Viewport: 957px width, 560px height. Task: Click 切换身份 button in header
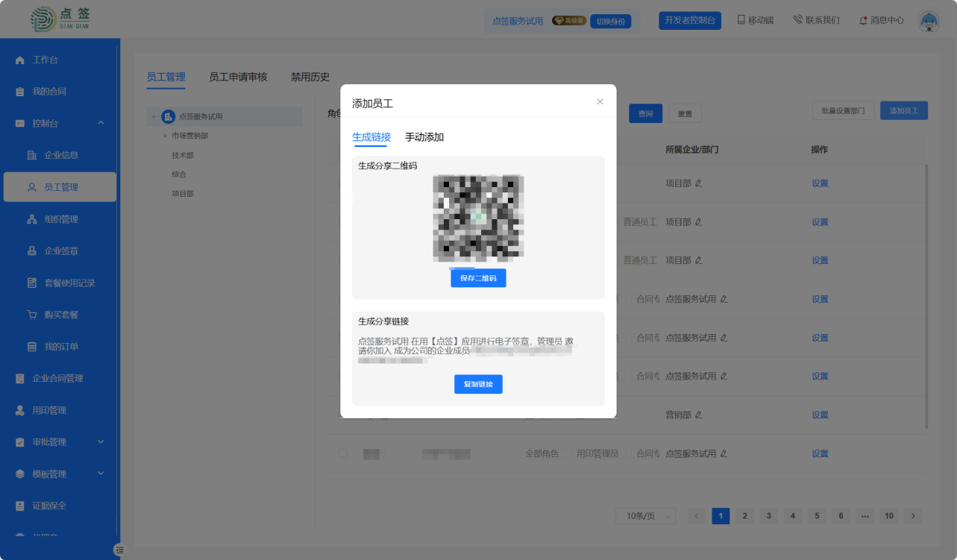pos(611,21)
